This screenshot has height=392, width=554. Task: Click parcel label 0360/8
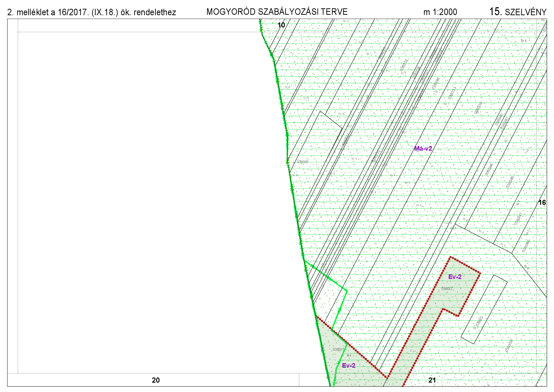(302, 162)
